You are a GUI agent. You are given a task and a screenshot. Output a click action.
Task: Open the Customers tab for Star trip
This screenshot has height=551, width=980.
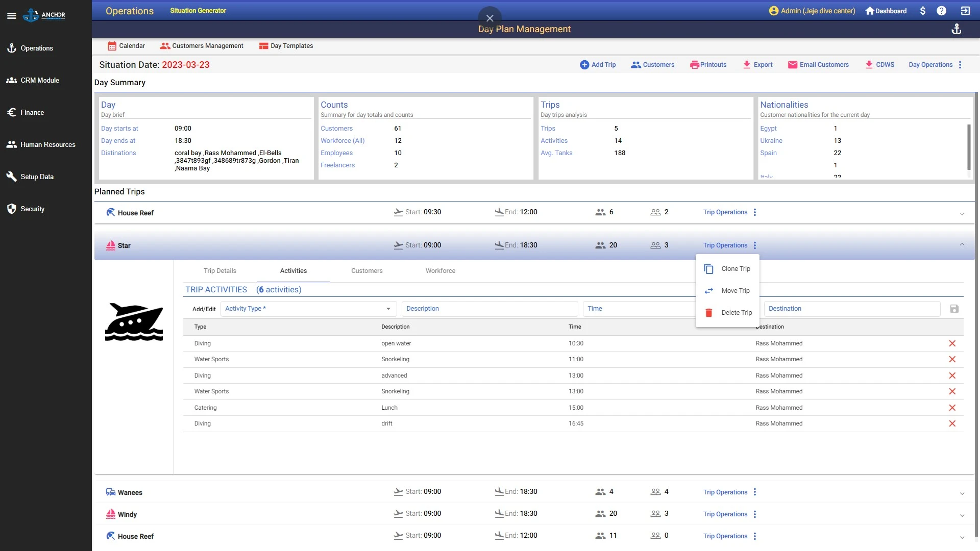coord(366,270)
